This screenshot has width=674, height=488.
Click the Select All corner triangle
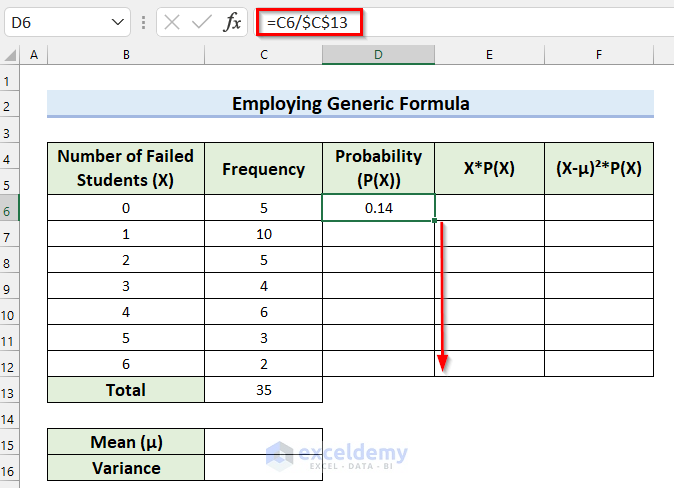click(x=10, y=55)
